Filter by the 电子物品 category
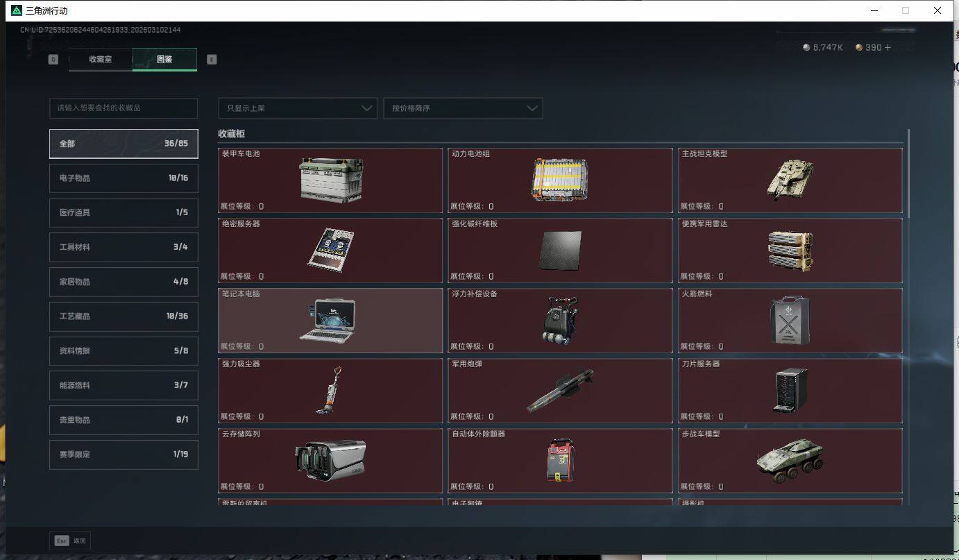 pyautogui.click(x=124, y=178)
